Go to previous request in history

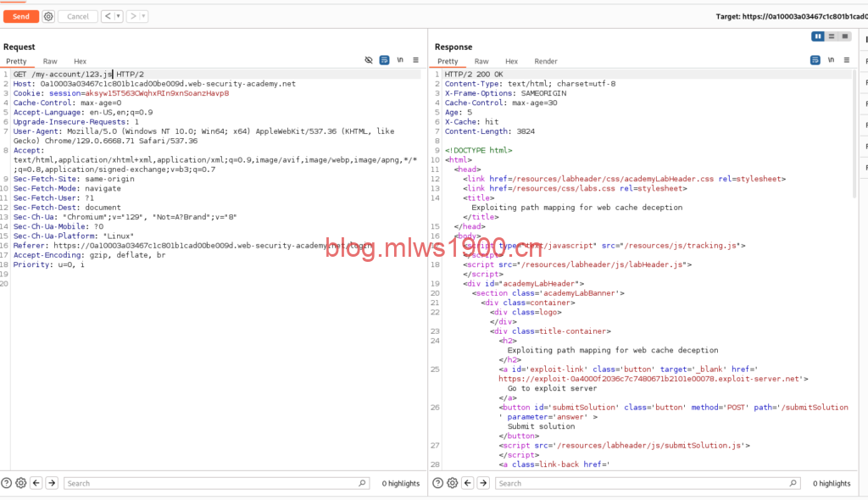click(108, 17)
